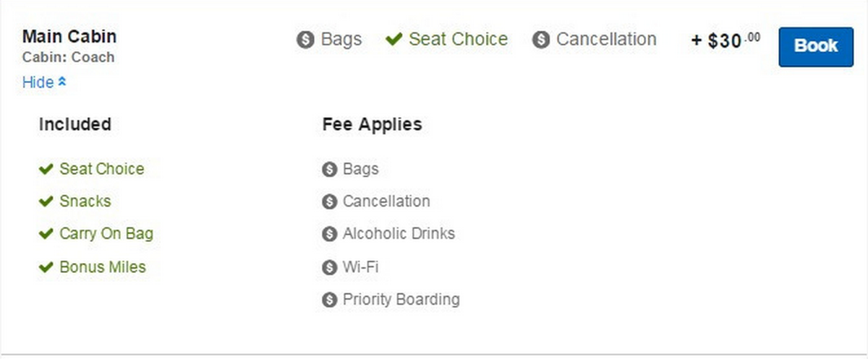Click the Cancellation item under Fee Applies

click(x=386, y=202)
